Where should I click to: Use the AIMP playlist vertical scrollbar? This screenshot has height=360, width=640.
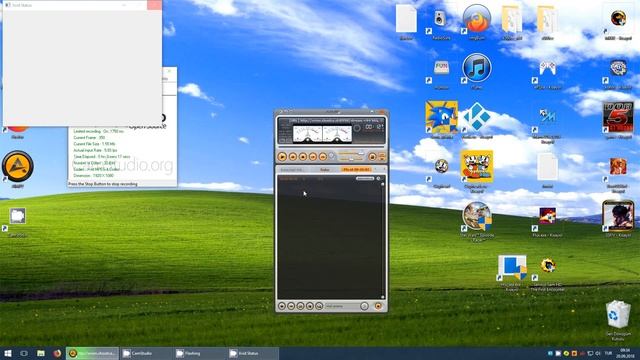click(x=382, y=240)
